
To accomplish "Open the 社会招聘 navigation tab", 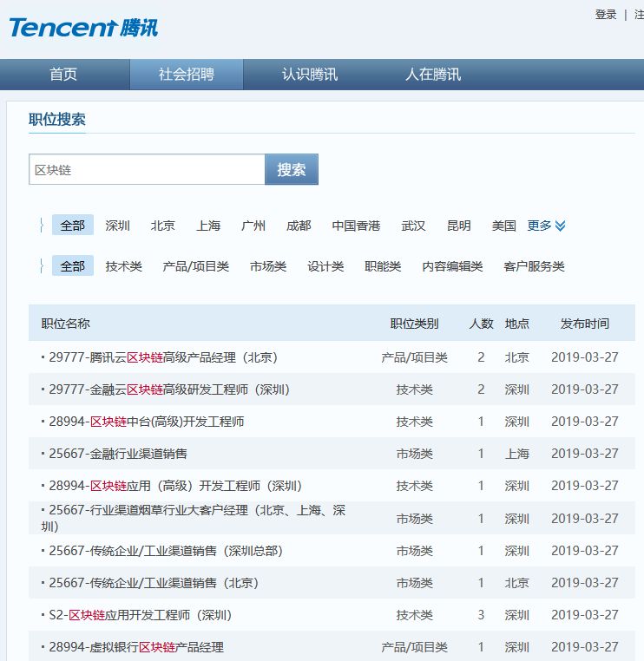I will click(187, 75).
